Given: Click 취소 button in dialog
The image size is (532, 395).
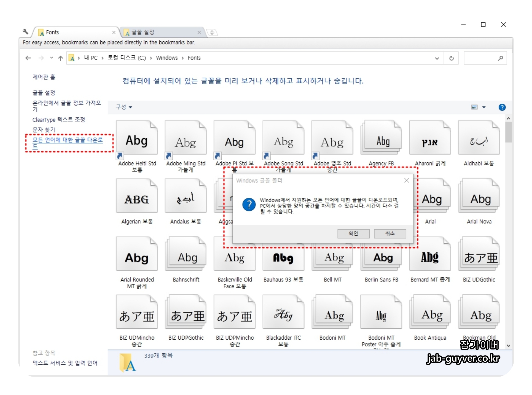Looking at the screenshot, I should (390, 234).
